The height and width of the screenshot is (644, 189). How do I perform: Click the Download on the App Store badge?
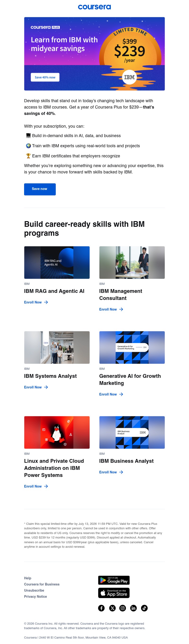[114, 593]
